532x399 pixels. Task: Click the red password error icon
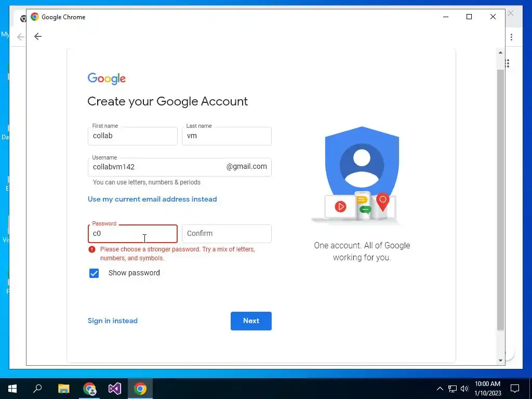pos(92,249)
